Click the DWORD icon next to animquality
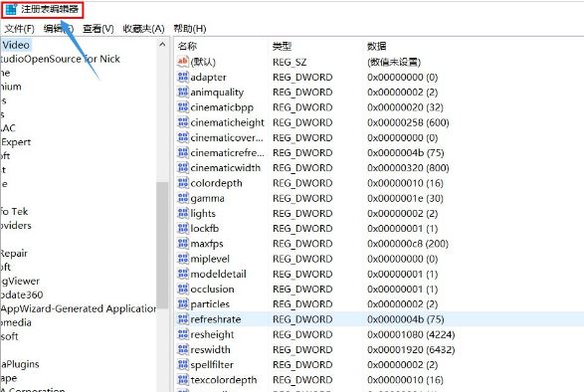The width and height of the screenshot is (584, 392). point(182,92)
